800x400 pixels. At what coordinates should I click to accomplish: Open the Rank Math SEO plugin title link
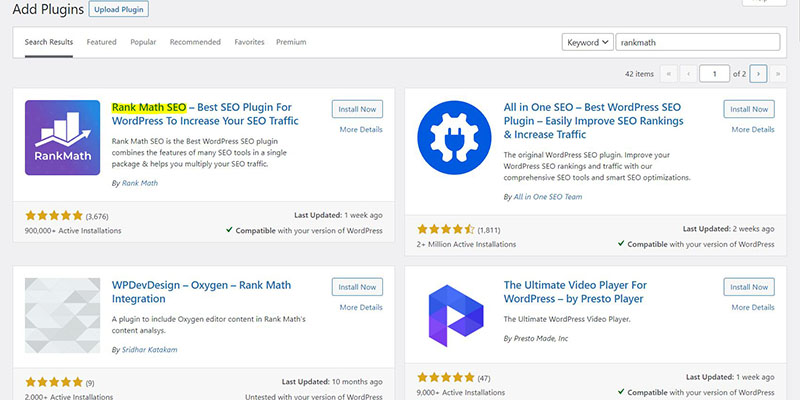205,114
